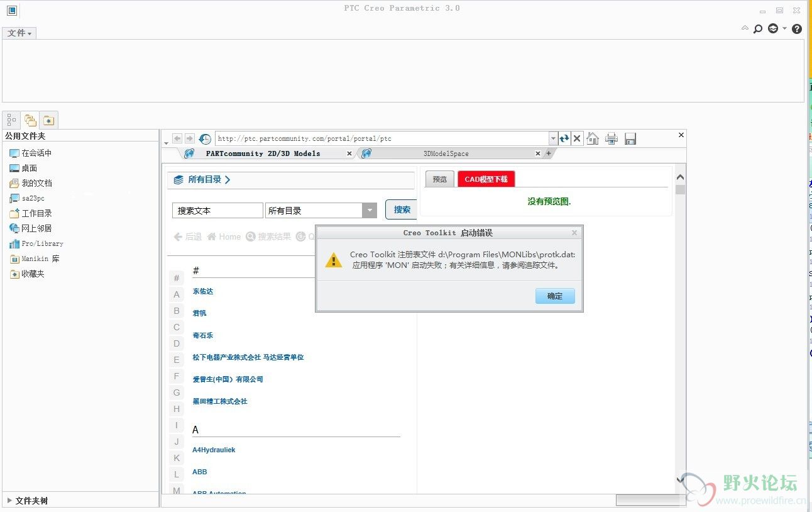Viewport: 812px width, 512px height.
Task: Open the URL address dropdown arrow
Action: pyautogui.click(x=553, y=138)
